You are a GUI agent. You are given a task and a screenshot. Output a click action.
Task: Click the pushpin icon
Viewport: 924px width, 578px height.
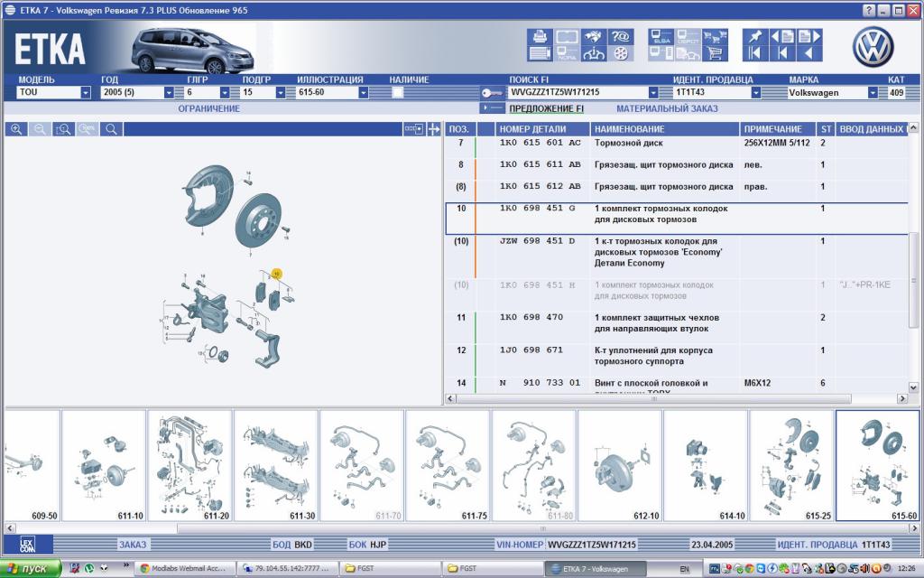click(755, 36)
